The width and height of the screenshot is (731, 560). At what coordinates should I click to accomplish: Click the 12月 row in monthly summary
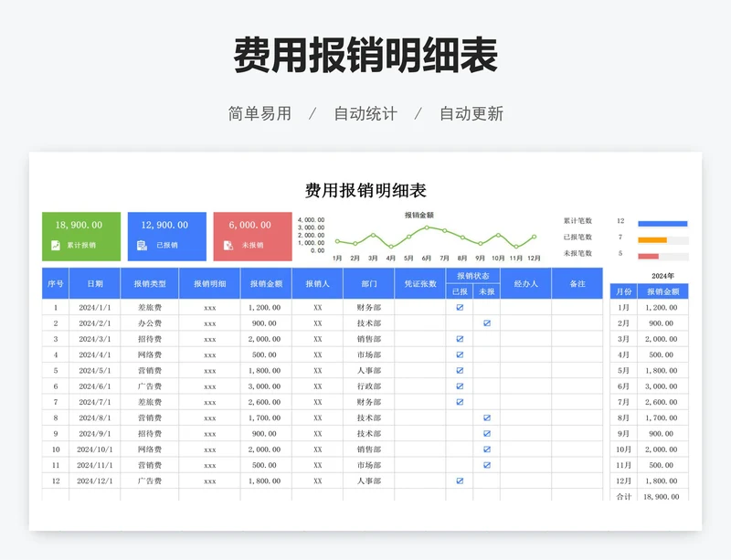[649, 481]
